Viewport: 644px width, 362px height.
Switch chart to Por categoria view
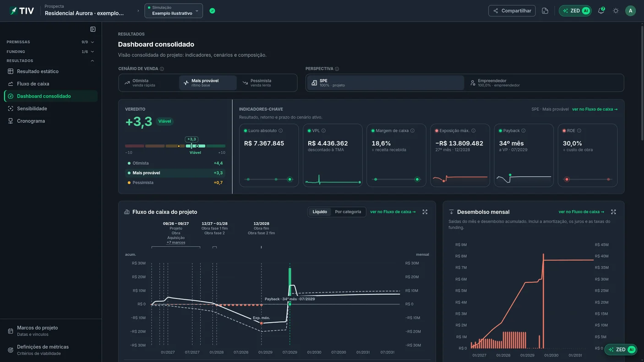click(x=348, y=212)
